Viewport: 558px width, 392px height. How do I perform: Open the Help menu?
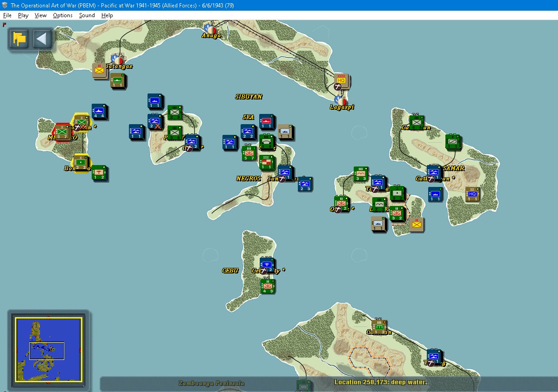(107, 15)
